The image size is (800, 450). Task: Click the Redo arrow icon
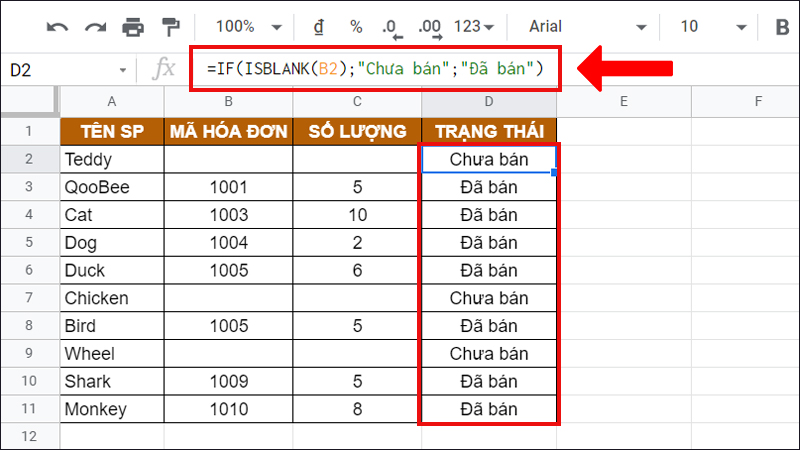94,27
